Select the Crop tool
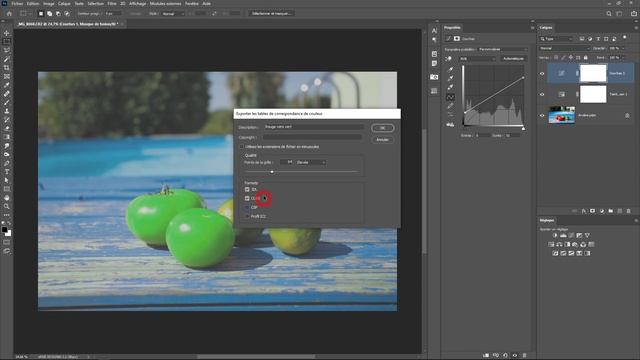Viewport: 640px width, 360px height. pyautogui.click(x=7, y=68)
